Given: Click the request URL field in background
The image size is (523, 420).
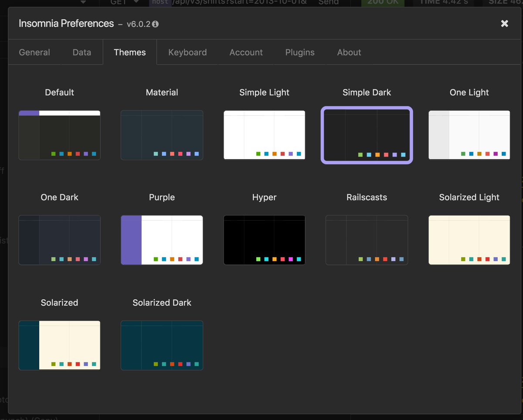Looking at the screenshot, I should point(228,2).
